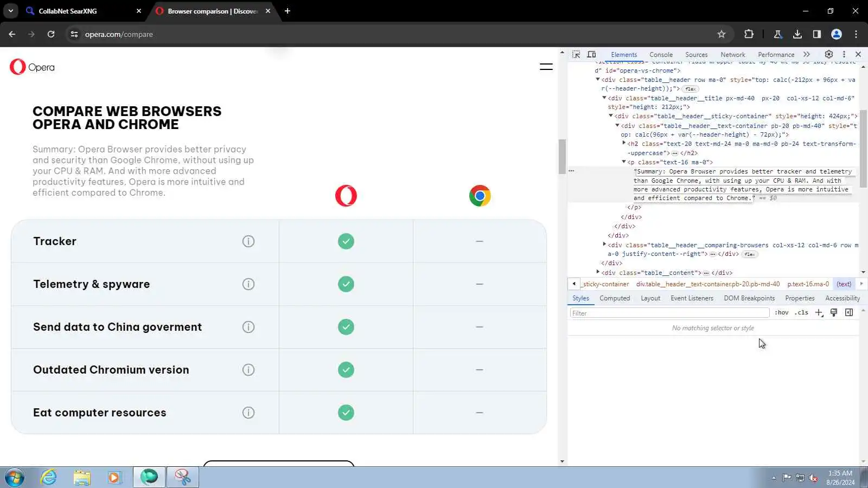Collapse the table__header__sticky-container div node

611,116
